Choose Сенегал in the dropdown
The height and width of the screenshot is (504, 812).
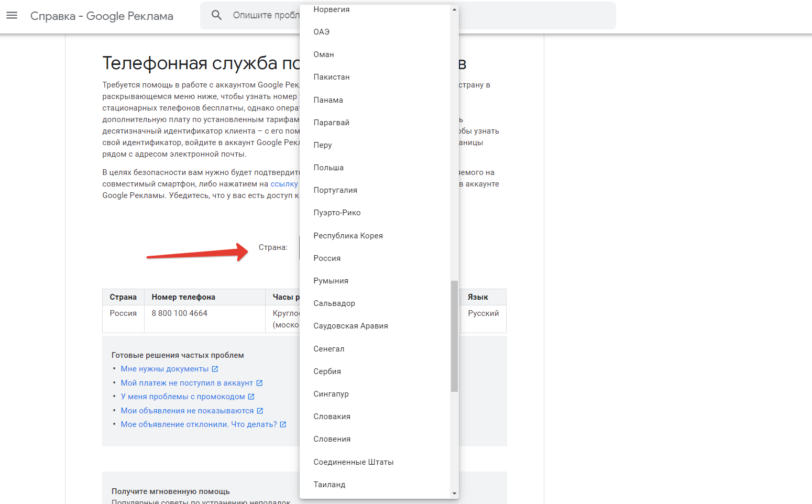(x=375, y=349)
